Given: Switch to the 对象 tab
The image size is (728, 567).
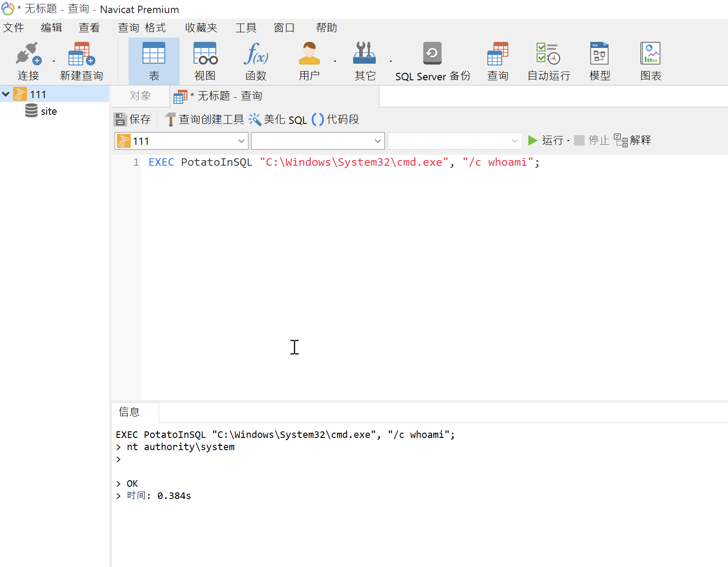Looking at the screenshot, I should tap(140, 96).
